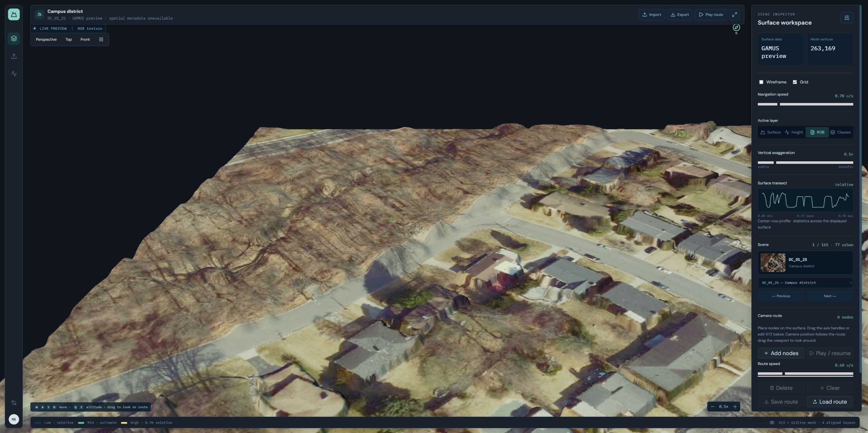The width and height of the screenshot is (868, 433).
Task: Click the Load route button
Action: tap(830, 402)
